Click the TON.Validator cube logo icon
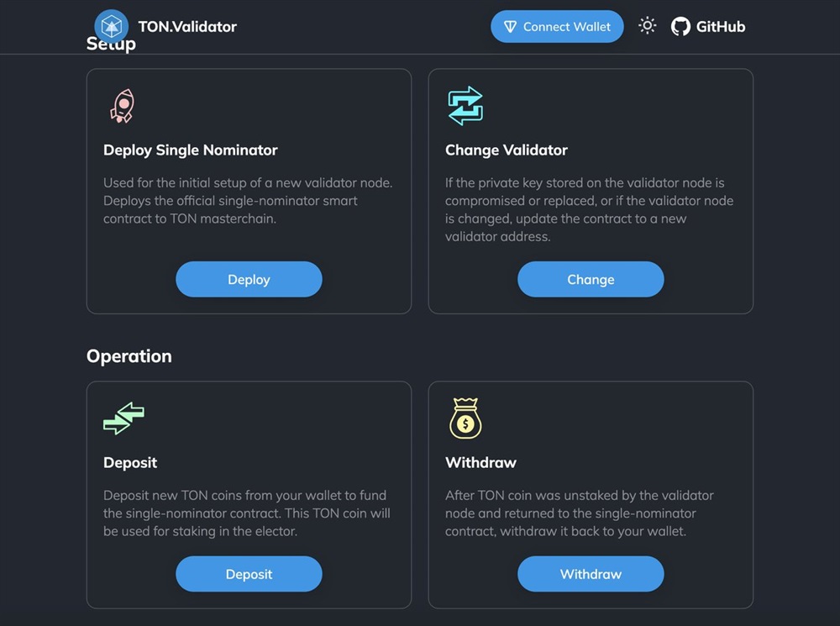840x626 pixels. pyautogui.click(x=111, y=26)
